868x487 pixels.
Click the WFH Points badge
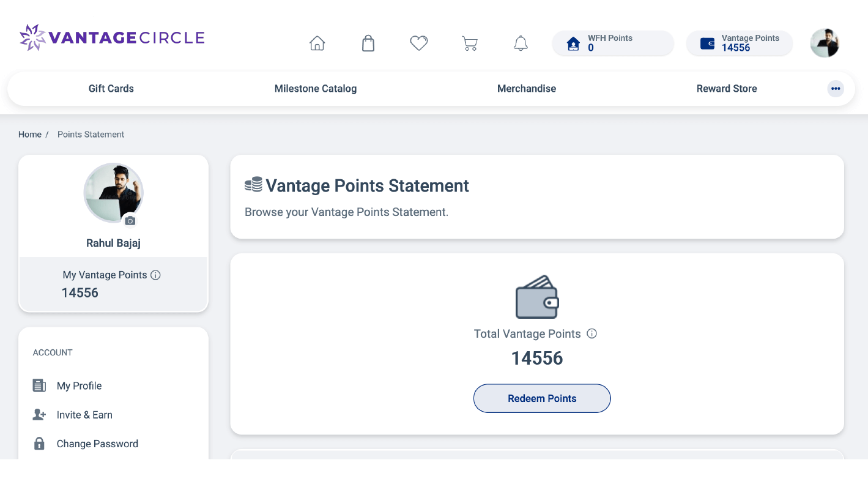click(x=612, y=43)
